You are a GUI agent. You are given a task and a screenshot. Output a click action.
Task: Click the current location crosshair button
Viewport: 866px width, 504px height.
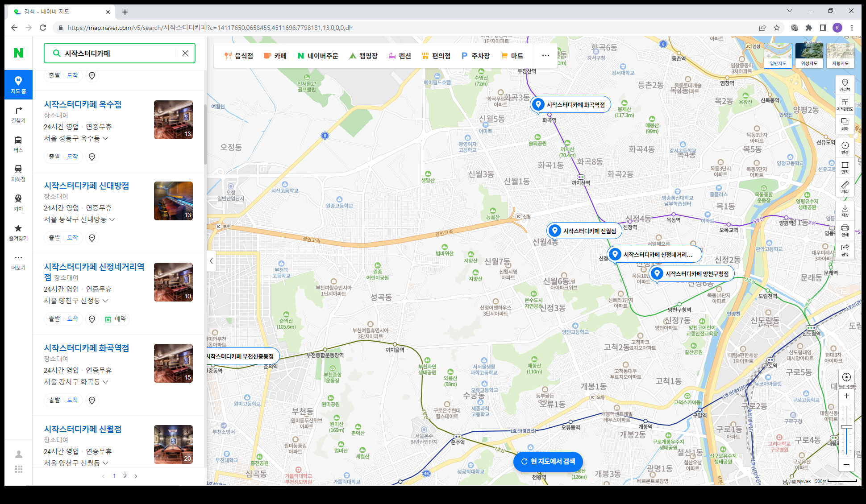[x=846, y=377]
